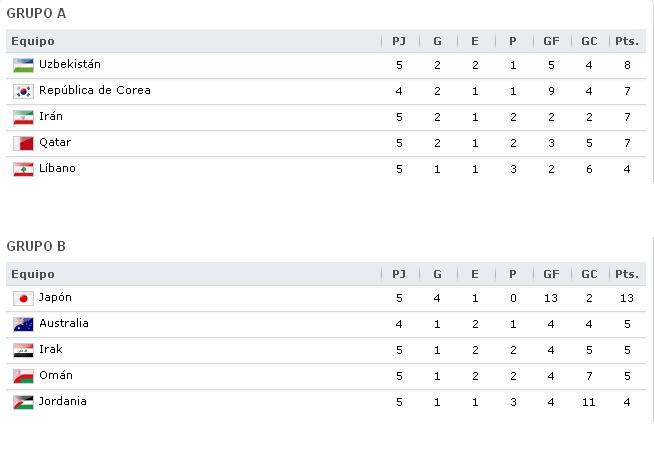Click the Jordania flag icon

pyautogui.click(x=23, y=402)
